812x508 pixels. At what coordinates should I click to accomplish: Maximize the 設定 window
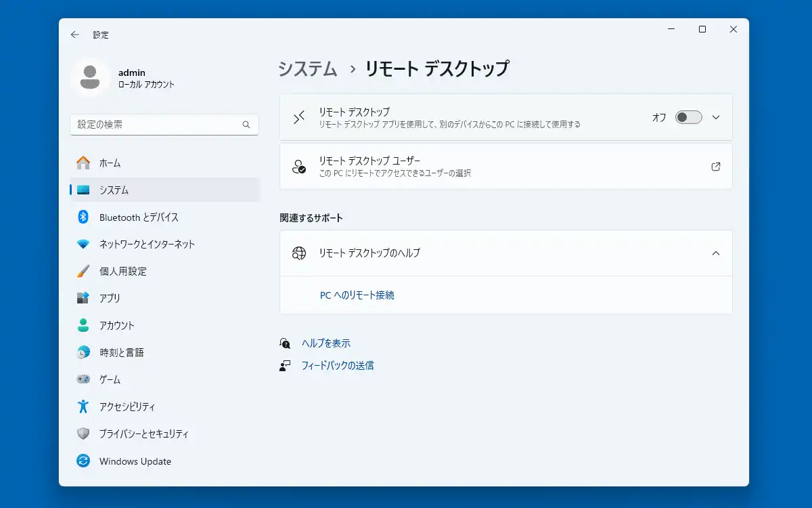(x=702, y=29)
